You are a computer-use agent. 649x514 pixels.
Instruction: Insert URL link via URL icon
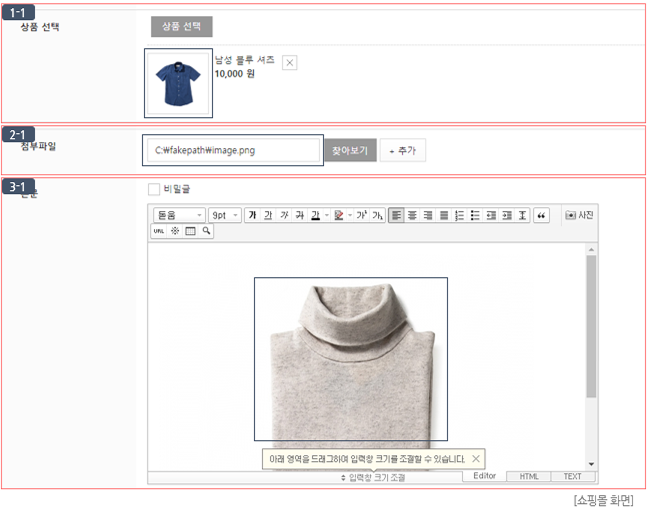tap(158, 231)
